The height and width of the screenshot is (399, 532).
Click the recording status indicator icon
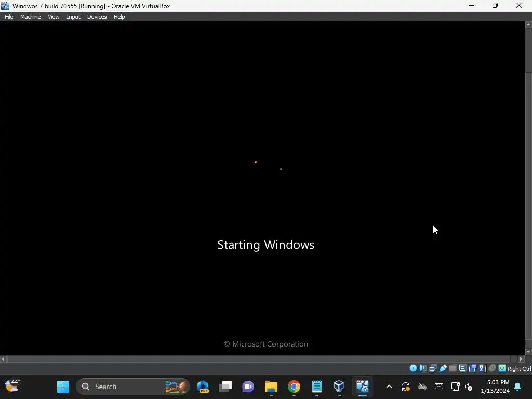(x=472, y=368)
